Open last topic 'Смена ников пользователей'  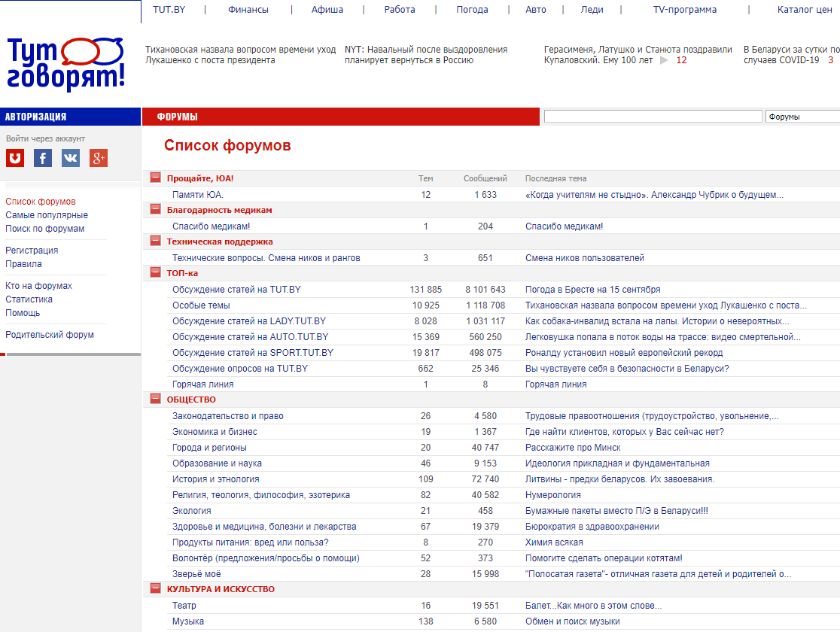pyautogui.click(x=585, y=258)
